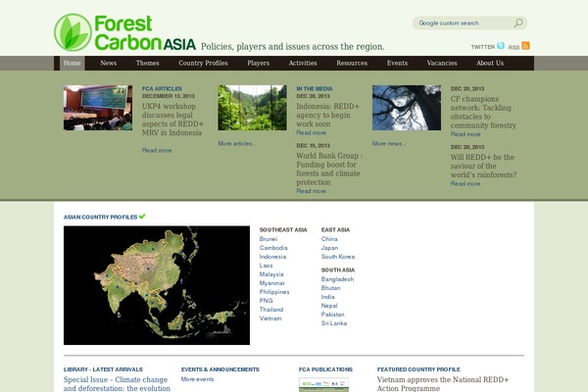This screenshot has width=588, height=392.
Task: Open the Bhutan country profile
Action: pyautogui.click(x=331, y=288)
